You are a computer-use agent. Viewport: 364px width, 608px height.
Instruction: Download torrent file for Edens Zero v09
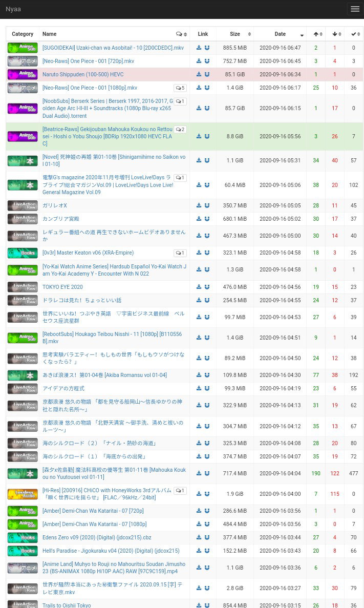199,537
